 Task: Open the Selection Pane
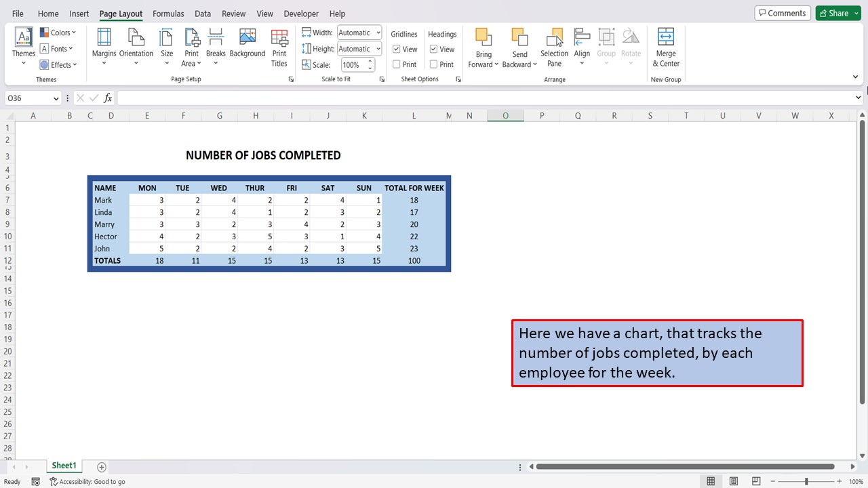click(x=554, y=47)
